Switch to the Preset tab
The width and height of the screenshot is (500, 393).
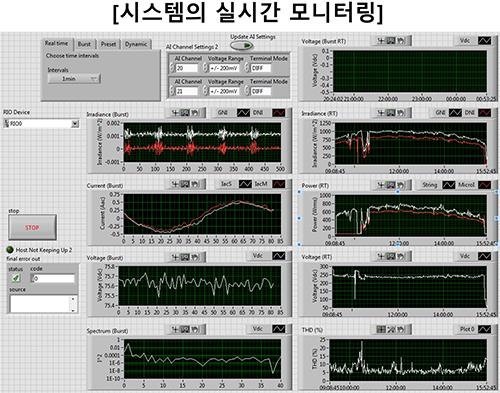click(x=108, y=44)
